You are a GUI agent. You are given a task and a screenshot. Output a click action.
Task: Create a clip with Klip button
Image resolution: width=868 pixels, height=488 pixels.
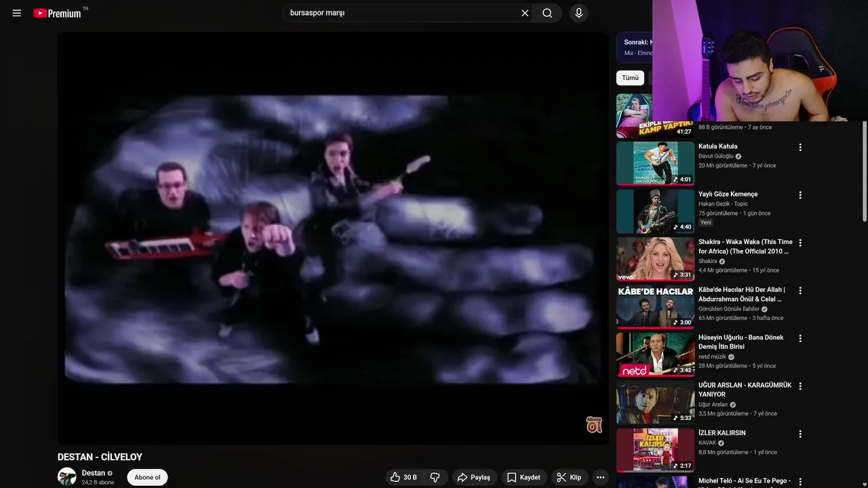click(570, 477)
